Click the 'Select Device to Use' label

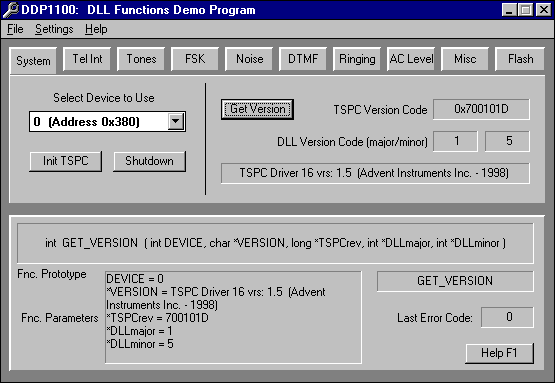point(104,98)
